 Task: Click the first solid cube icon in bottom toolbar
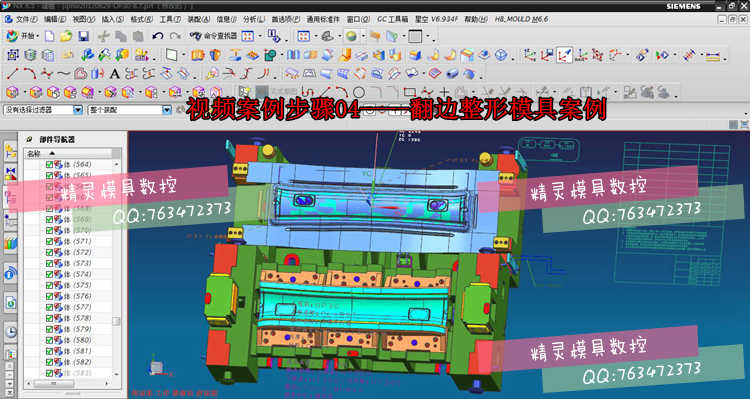tap(12, 92)
